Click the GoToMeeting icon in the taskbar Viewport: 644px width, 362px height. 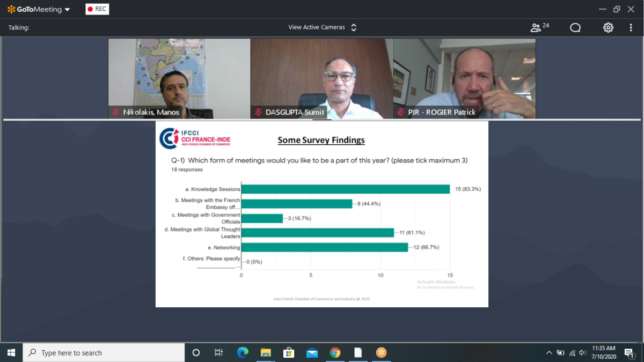(x=381, y=352)
